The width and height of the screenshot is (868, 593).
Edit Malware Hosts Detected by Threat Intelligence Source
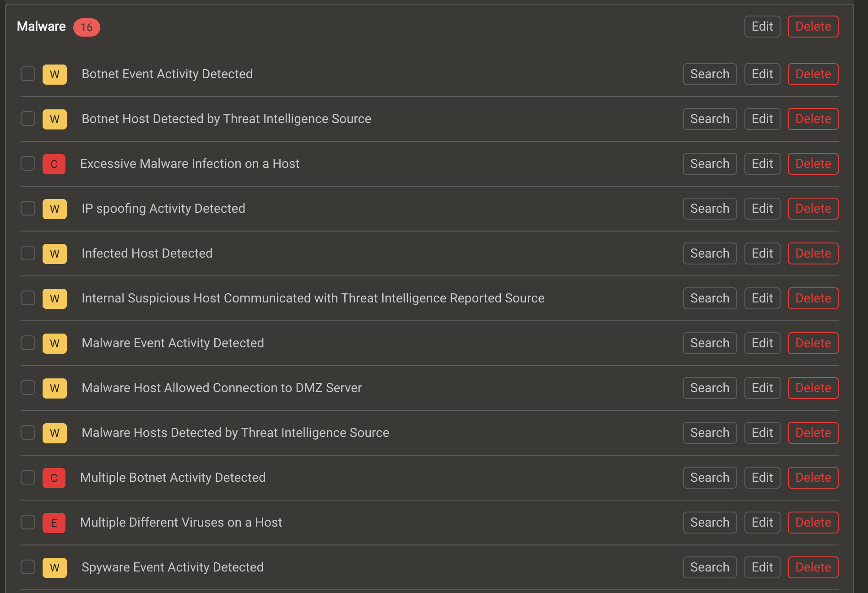tap(762, 433)
